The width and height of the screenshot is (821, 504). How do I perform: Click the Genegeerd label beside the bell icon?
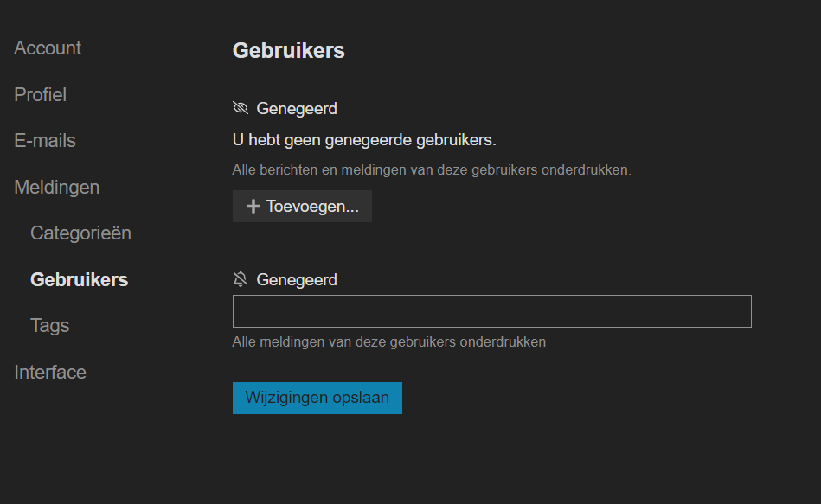pyautogui.click(x=297, y=280)
